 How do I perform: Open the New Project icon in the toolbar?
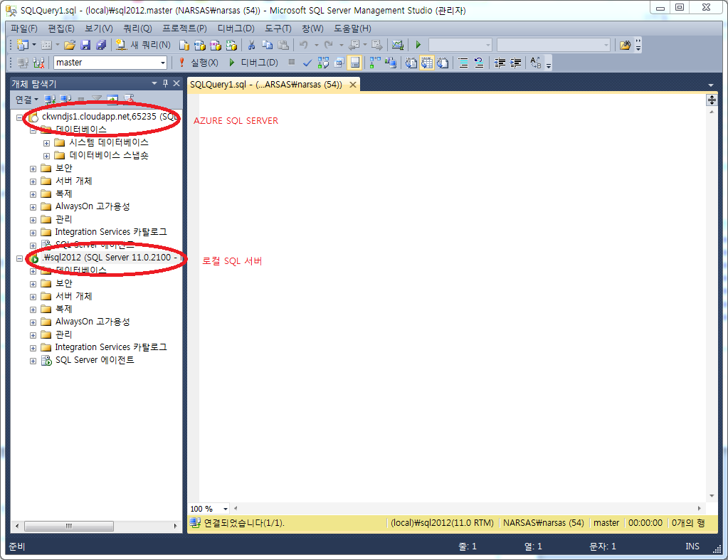pyautogui.click(x=22, y=45)
